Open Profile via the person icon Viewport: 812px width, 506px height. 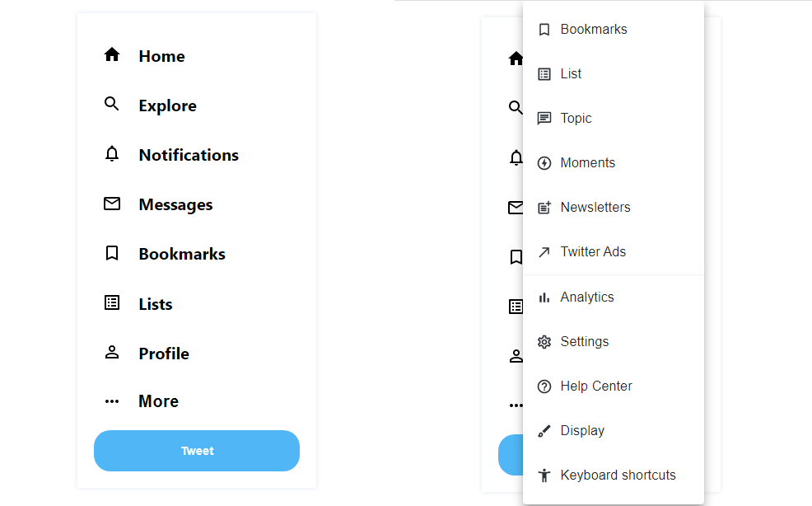coord(112,353)
